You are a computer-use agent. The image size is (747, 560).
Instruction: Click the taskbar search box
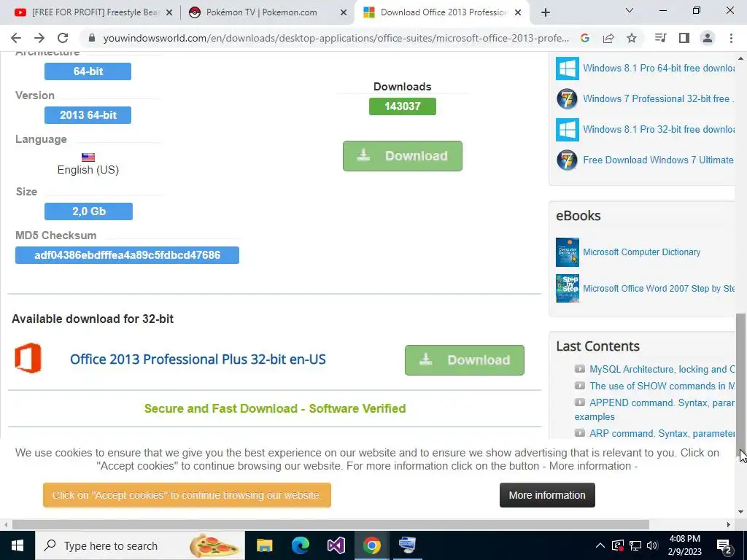pyautogui.click(x=140, y=545)
